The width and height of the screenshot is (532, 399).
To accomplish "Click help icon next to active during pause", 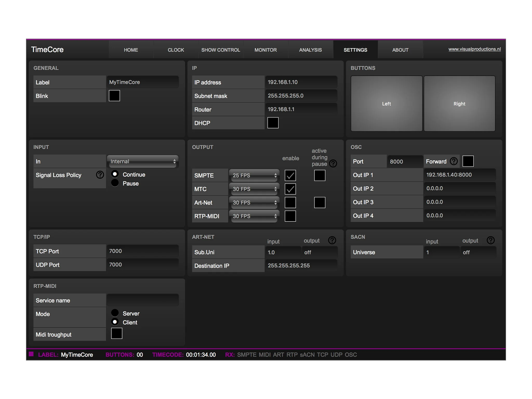I will [333, 163].
